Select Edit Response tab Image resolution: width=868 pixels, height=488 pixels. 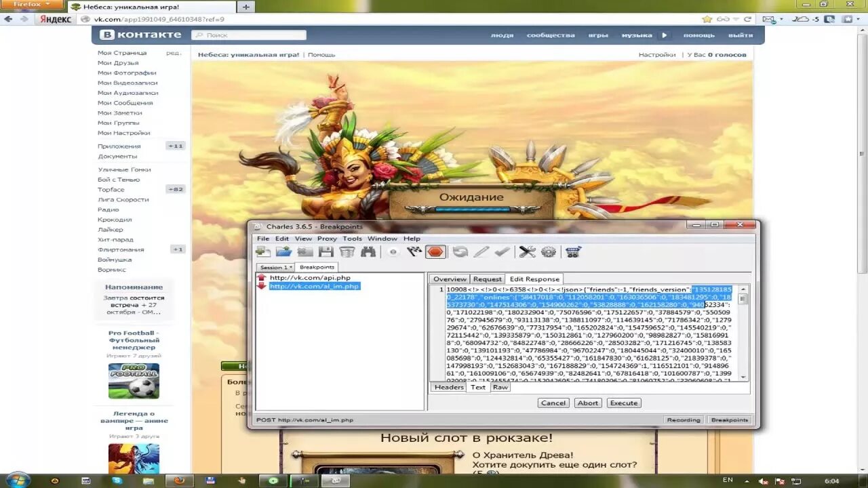534,279
